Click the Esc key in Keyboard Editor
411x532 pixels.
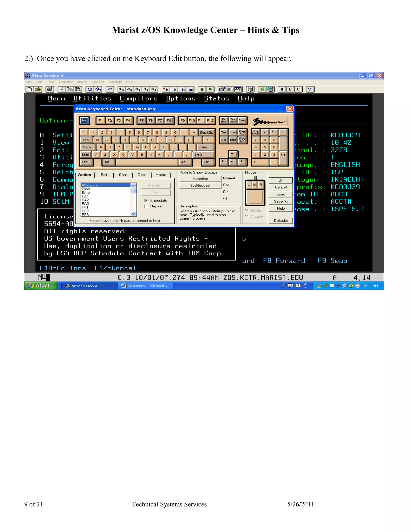[x=84, y=121]
